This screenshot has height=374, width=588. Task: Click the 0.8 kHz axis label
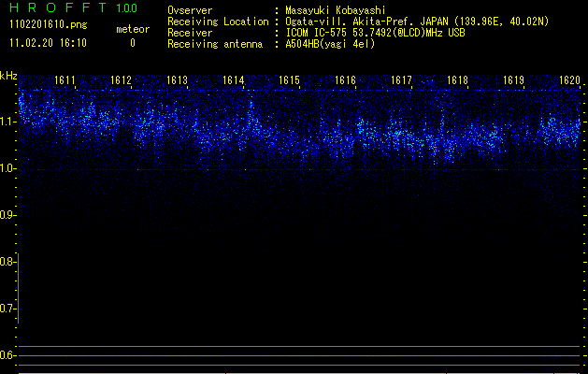point(7,262)
